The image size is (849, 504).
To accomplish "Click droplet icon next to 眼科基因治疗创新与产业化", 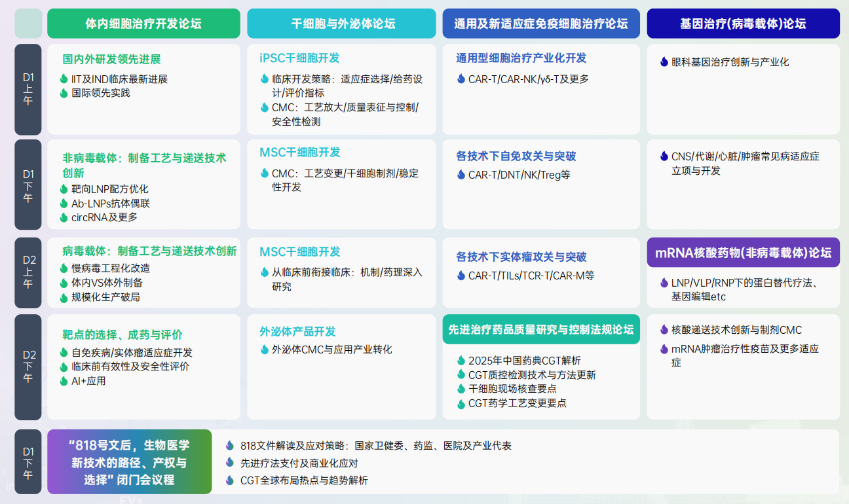I will tap(664, 62).
